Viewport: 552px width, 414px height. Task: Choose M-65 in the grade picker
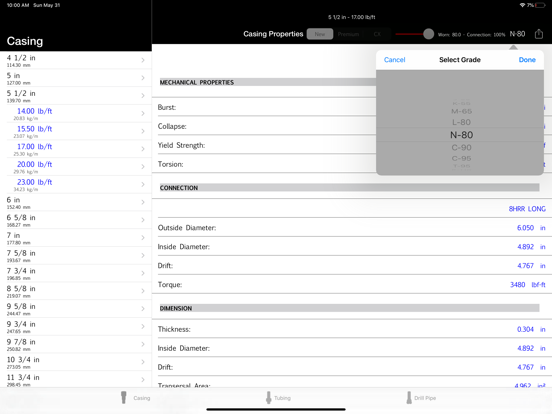click(x=461, y=112)
